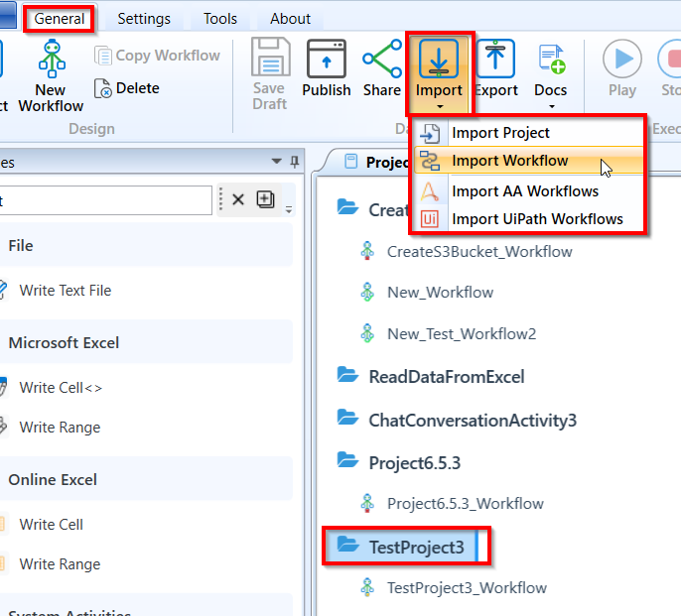The height and width of the screenshot is (616, 681).
Task: Select Write Range under Microsoft Excel
Action: [60, 428]
